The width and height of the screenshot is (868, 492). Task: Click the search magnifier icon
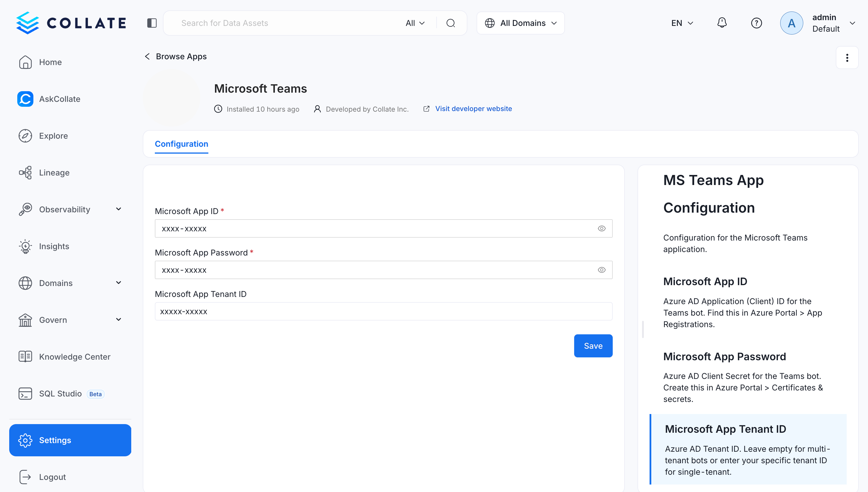(451, 23)
